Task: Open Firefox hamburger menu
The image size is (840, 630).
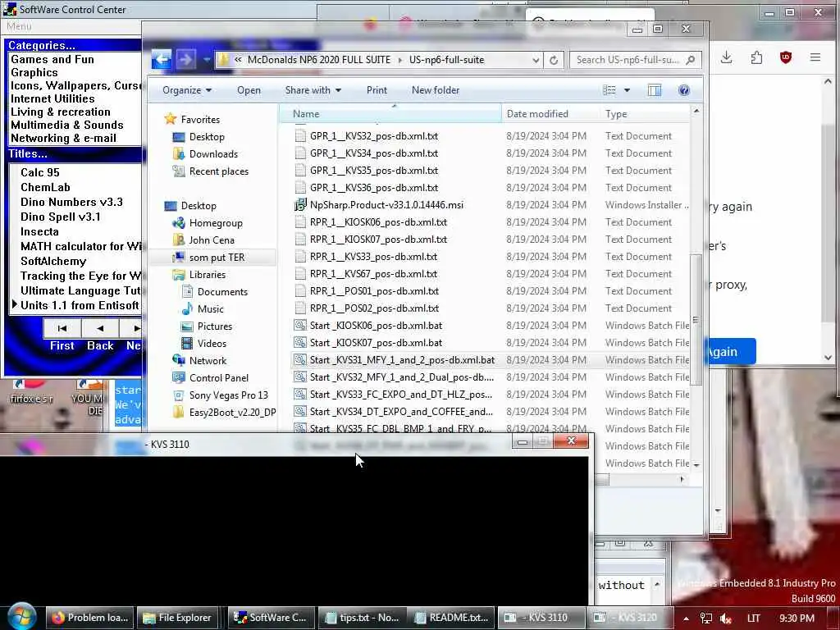Action: point(815,57)
